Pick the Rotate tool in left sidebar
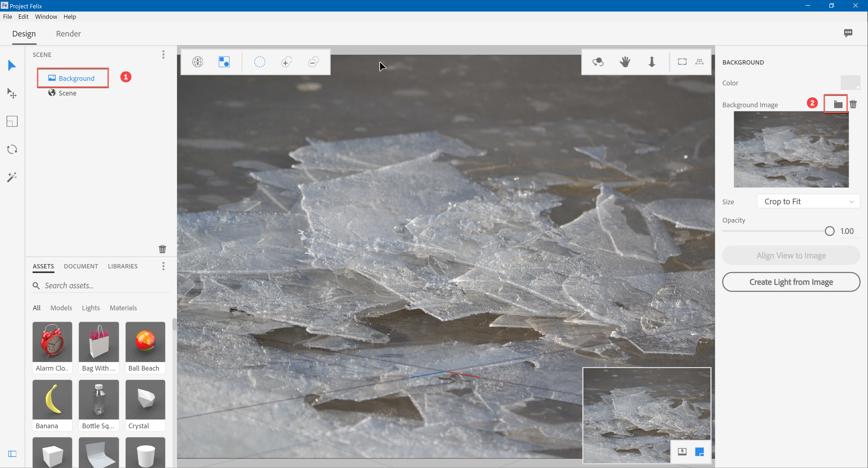This screenshot has height=468, width=868. [12, 149]
